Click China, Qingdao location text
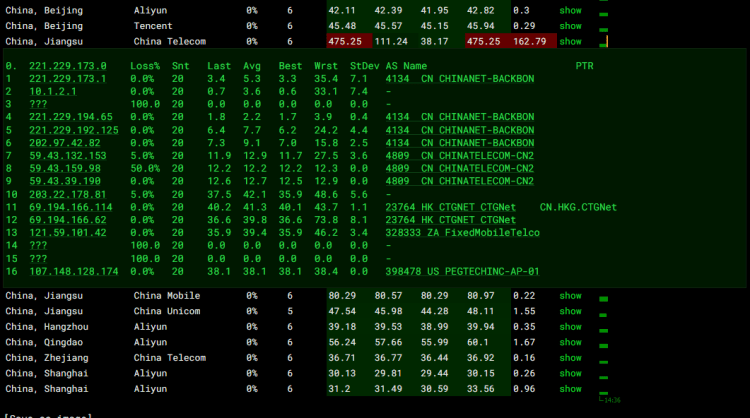Viewport: 750px width, 418px height. pyautogui.click(x=44, y=342)
